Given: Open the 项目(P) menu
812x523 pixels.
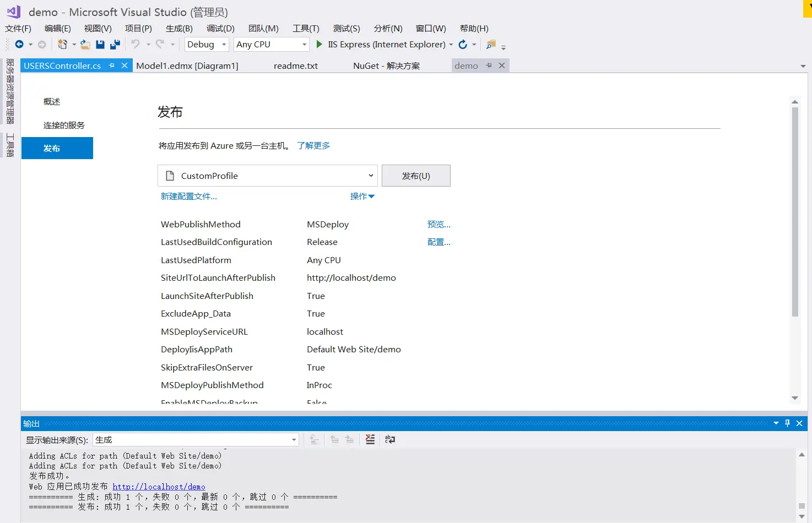Looking at the screenshot, I should tap(138, 29).
